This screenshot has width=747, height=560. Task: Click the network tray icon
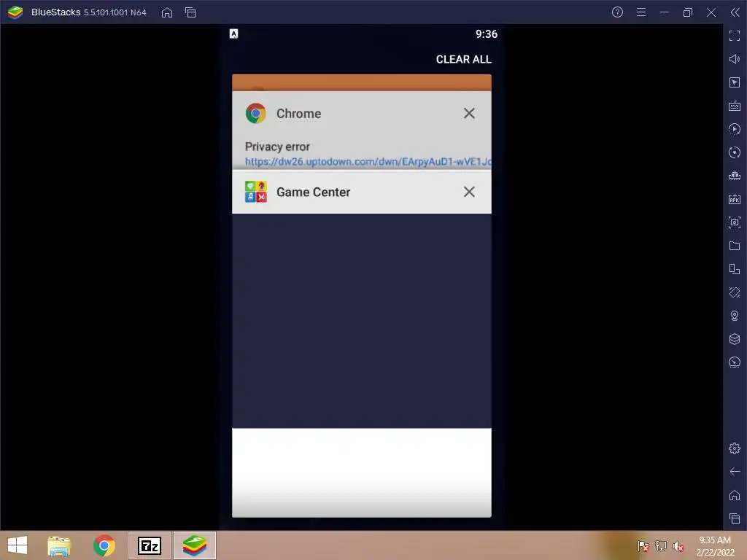tap(661, 546)
